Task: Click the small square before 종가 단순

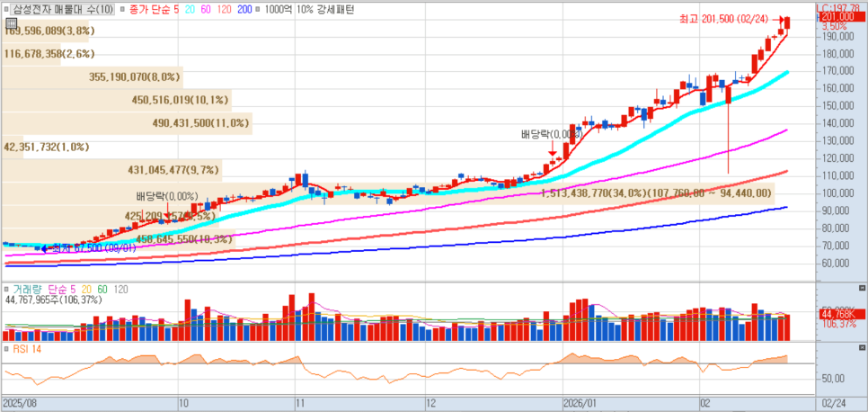Action: [121, 9]
